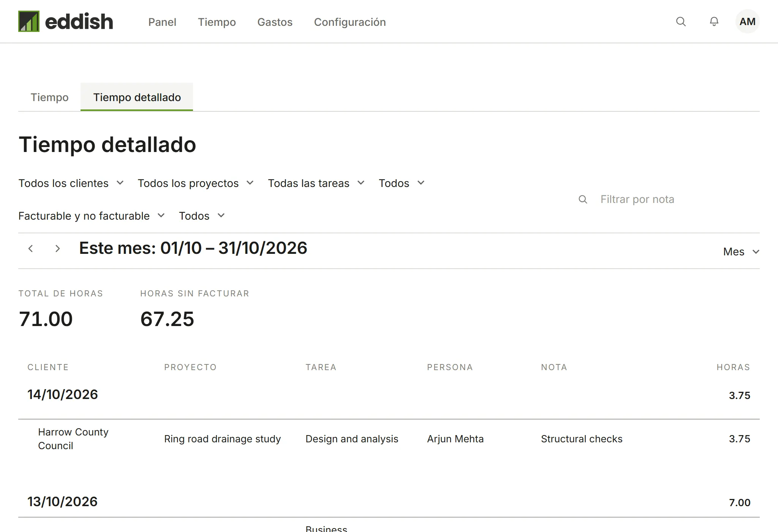
Task: Open Todos dropdown beside Facturable filter
Action: [202, 216]
